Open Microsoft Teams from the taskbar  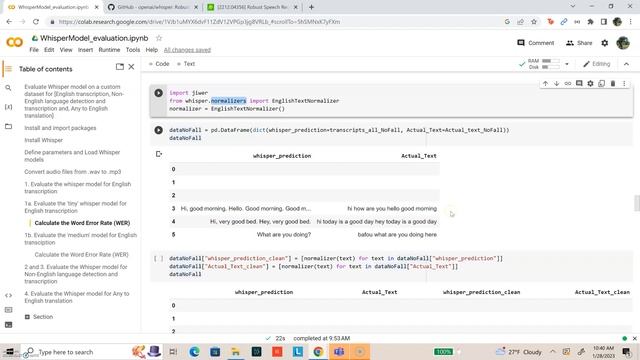(339, 352)
